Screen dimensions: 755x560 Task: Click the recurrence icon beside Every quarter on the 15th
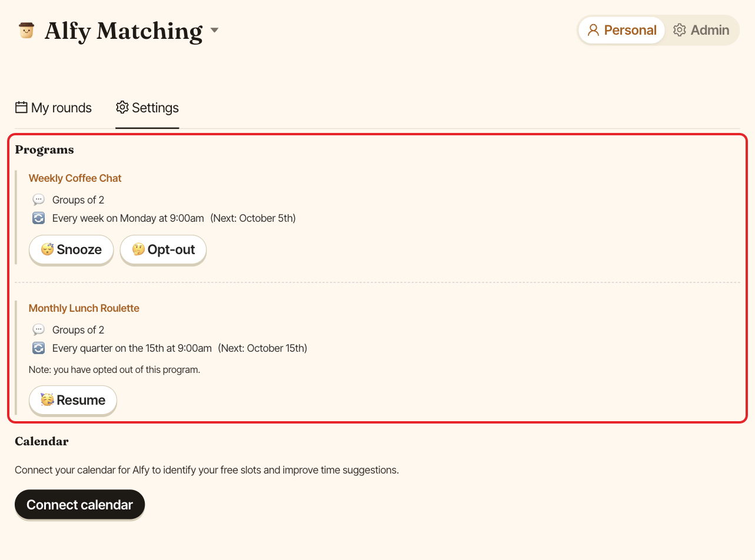pyautogui.click(x=38, y=348)
